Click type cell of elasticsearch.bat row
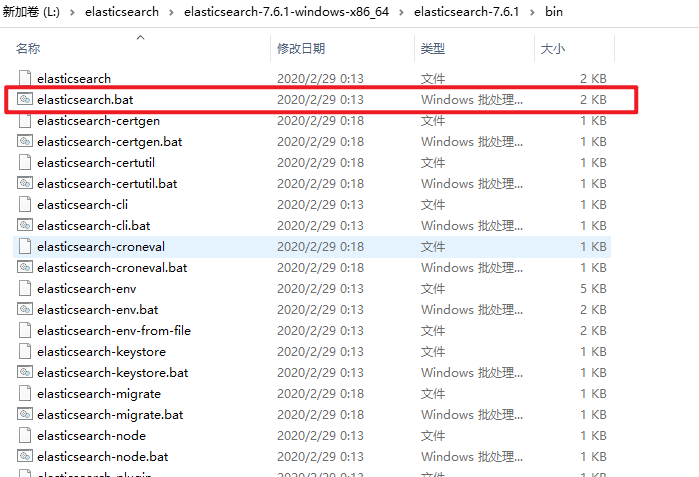Viewport: 699px width, 477px height. pos(472,99)
